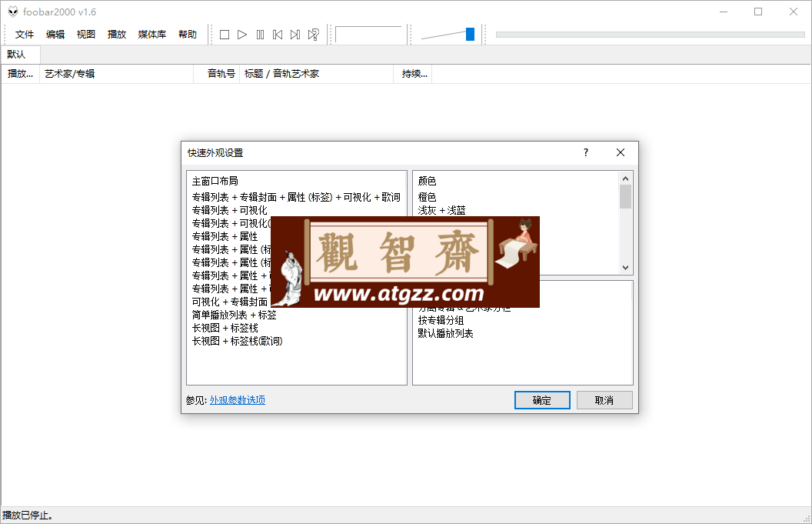Click the Stop playback button
Viewport: 812px width, 524px height.
[x=225, y=35]
